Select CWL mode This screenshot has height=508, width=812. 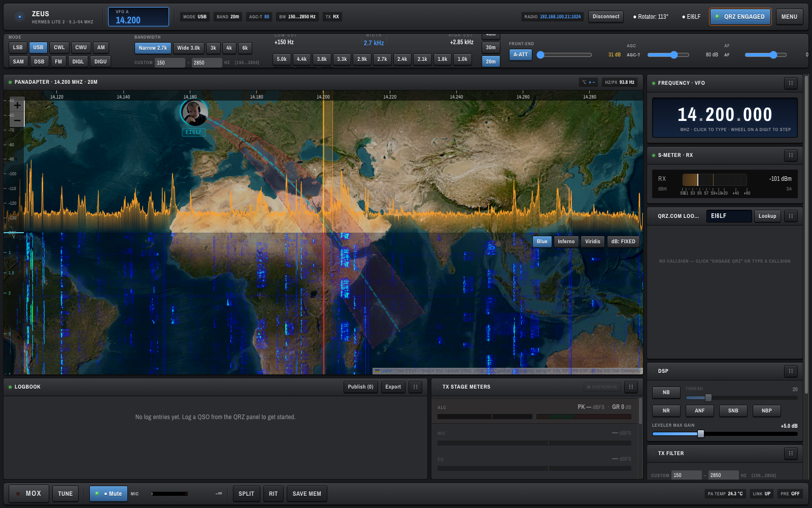pos(59,48)
